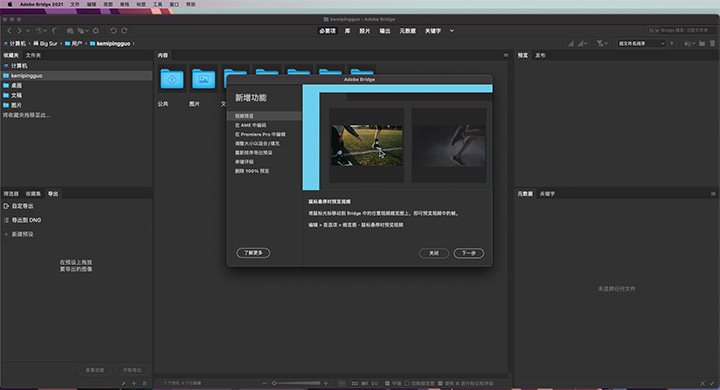Toggle thumbnails-only checkbox in status bar
The image size is (720, 390).
coord(407,383)
